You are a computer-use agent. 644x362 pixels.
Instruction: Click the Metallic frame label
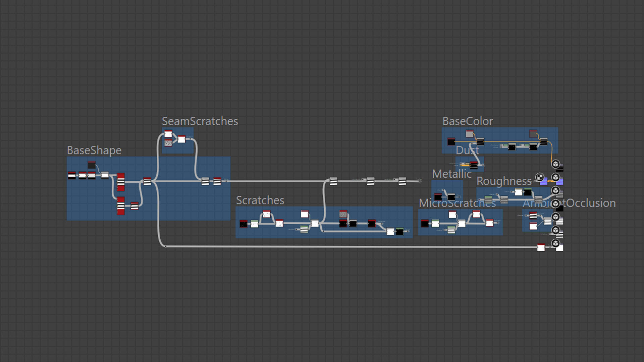pos(451,174)
